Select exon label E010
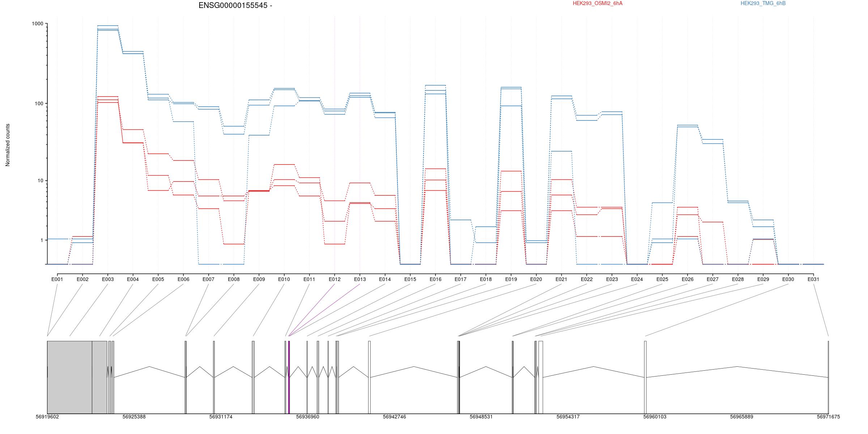The width and height of the screenshot is (868, 434). 284,279
